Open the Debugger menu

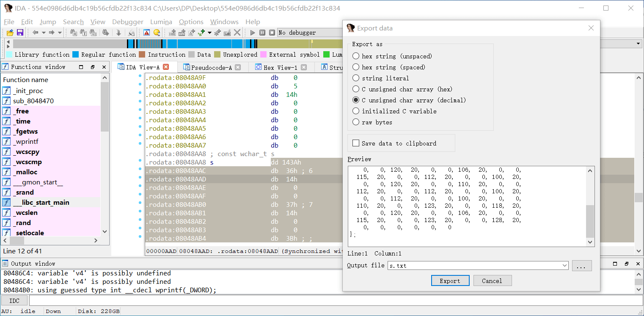tap(128, 22)
